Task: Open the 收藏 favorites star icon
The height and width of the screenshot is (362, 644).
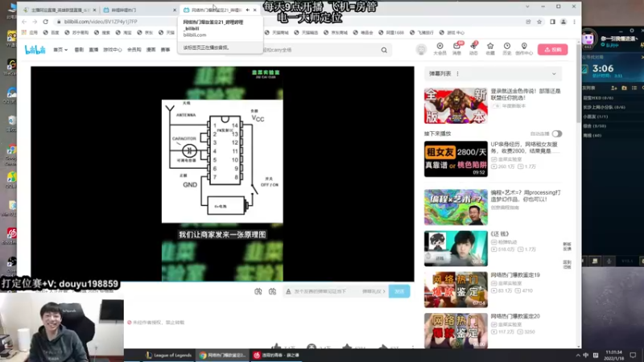Action: (490, 48)
